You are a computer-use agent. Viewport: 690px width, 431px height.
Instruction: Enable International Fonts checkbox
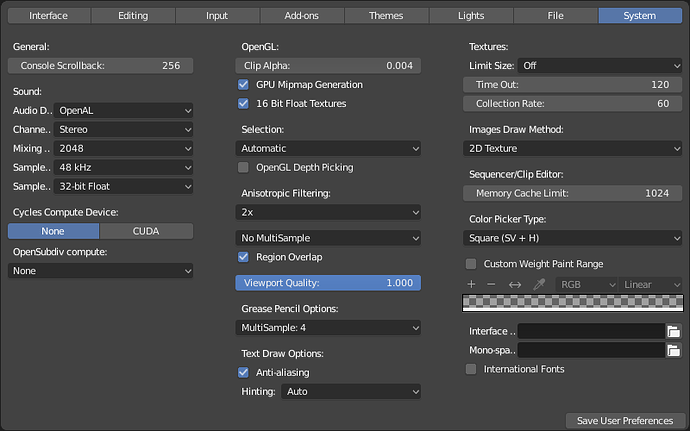tap(471, 369)
